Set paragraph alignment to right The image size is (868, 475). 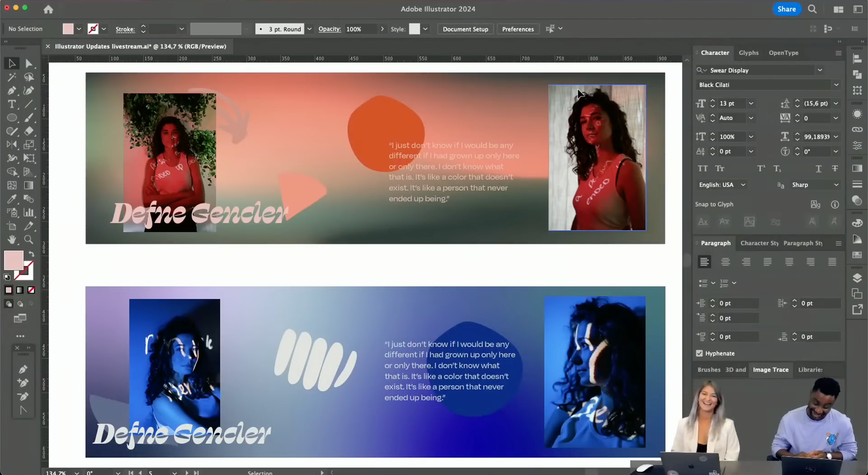coord(746,262)
